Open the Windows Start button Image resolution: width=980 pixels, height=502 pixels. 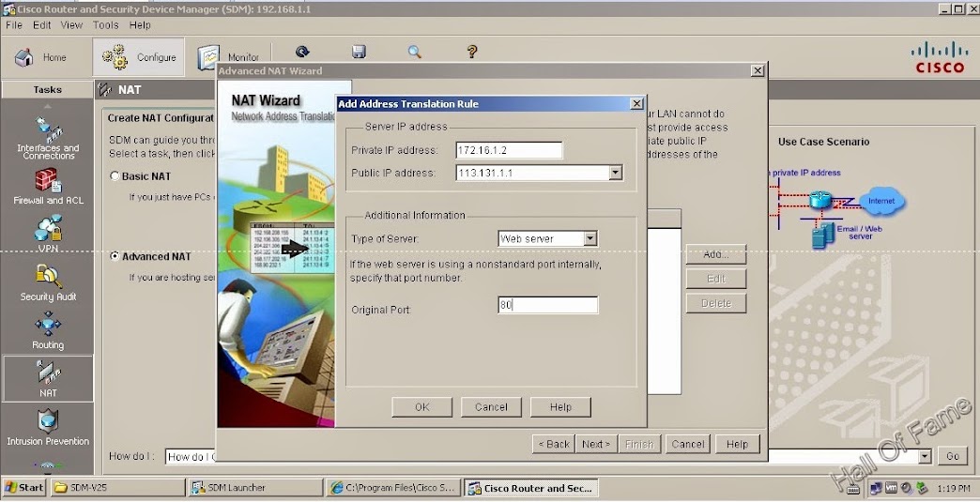23,488
